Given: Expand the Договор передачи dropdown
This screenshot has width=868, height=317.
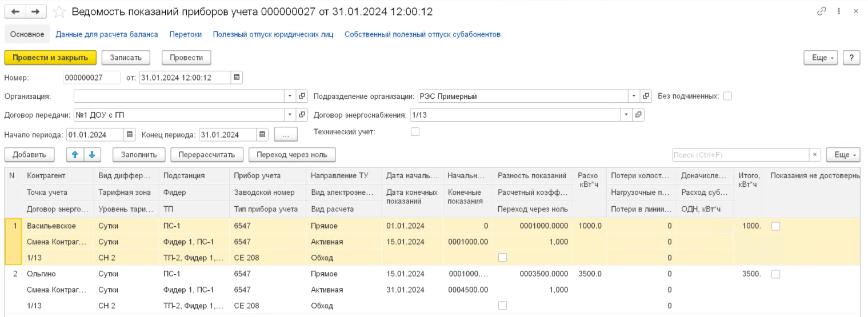Looking at the screenshot, I should [290, 115].
